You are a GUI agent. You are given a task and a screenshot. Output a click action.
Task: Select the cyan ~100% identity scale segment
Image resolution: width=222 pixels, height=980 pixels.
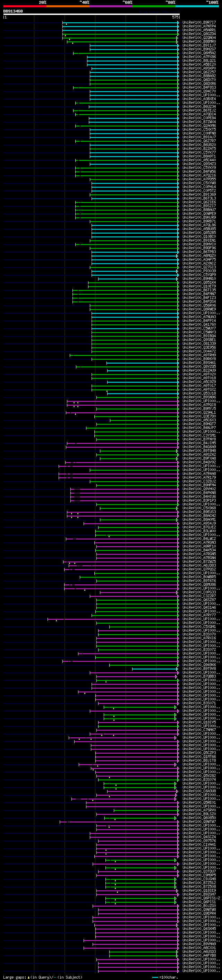tap(197, 6)
